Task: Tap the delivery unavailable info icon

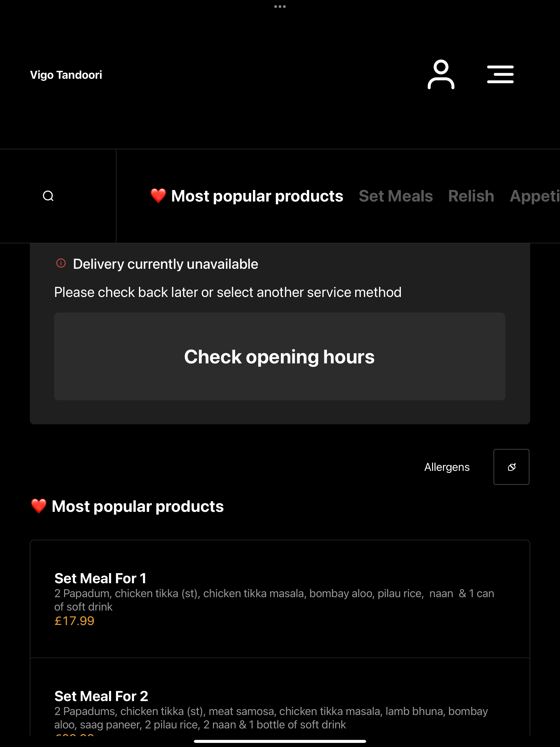Action: [61, 263]
